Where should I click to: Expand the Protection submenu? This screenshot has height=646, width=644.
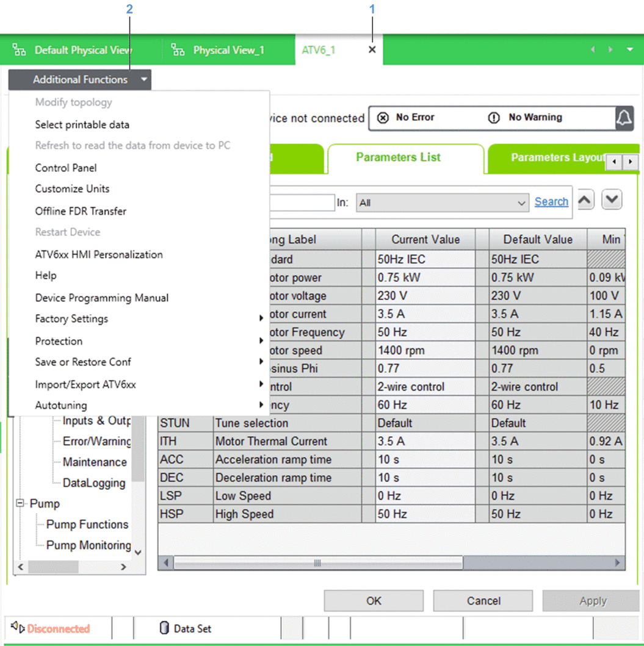[261, 340]
